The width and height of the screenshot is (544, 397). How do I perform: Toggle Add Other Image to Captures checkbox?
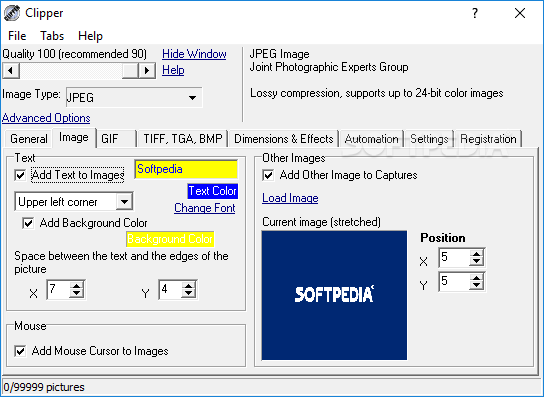click(268, 175)
